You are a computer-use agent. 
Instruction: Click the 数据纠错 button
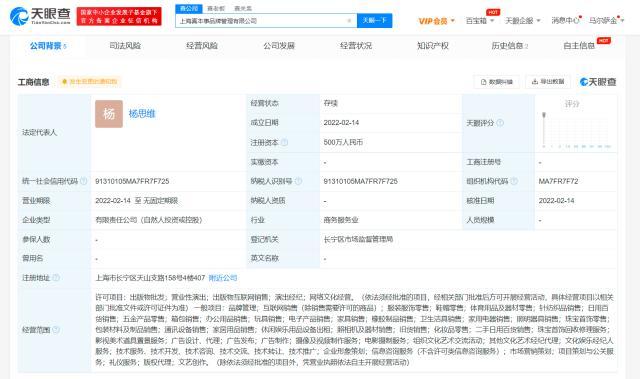496,82
